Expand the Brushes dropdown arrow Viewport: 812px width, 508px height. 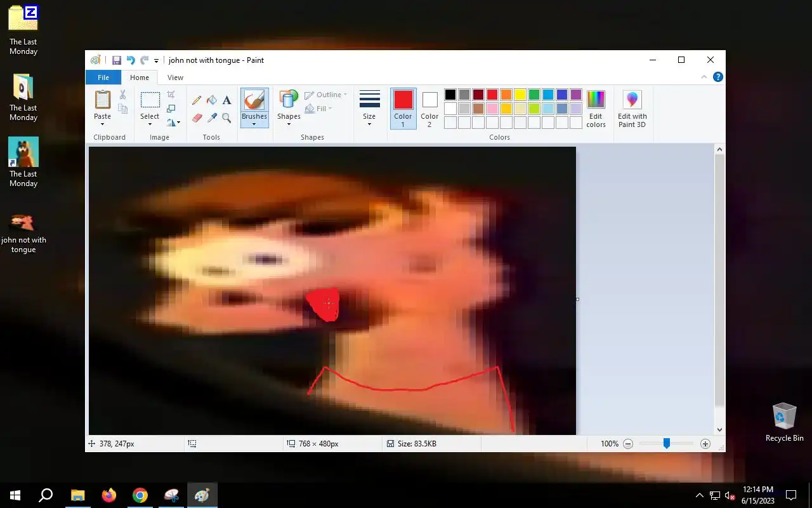coord(254,124)
